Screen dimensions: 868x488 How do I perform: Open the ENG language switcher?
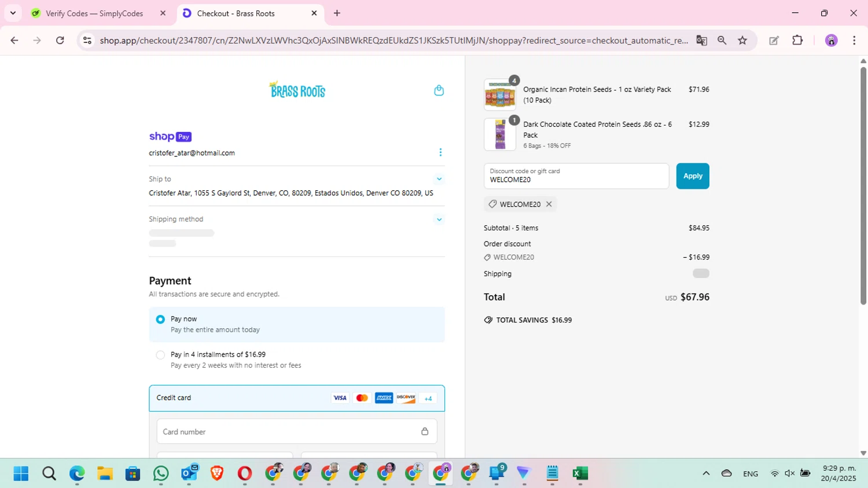[751, 474]
